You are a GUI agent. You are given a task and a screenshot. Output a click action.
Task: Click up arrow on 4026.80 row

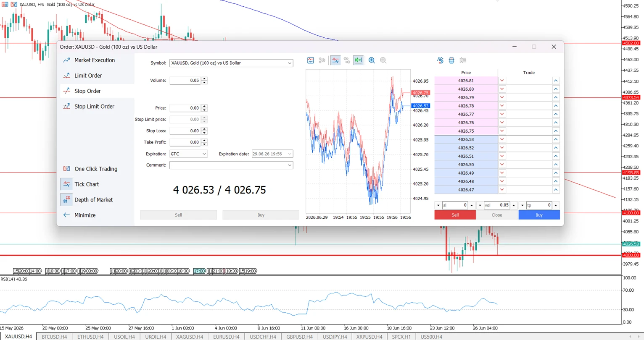pos(556,89)
